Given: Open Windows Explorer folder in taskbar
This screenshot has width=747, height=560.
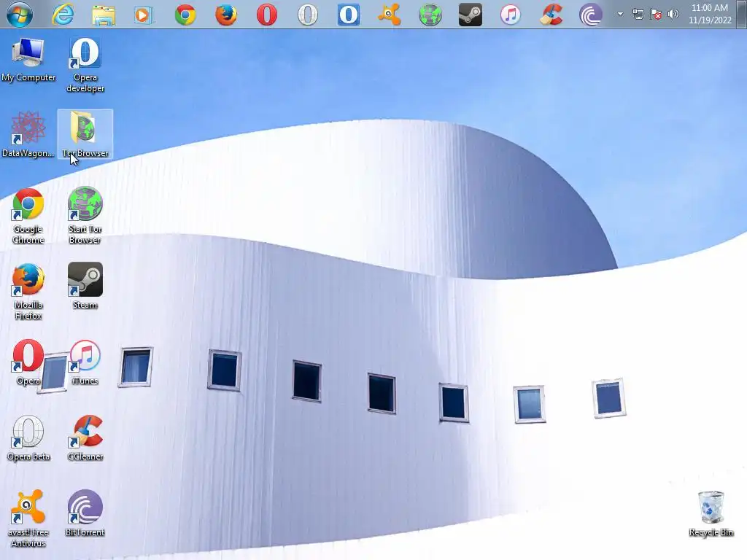Looking at the screenshot, I should (x=104, y=15).
